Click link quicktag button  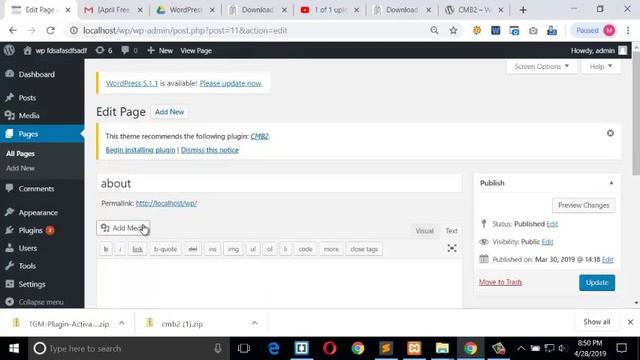pos(138,249)
